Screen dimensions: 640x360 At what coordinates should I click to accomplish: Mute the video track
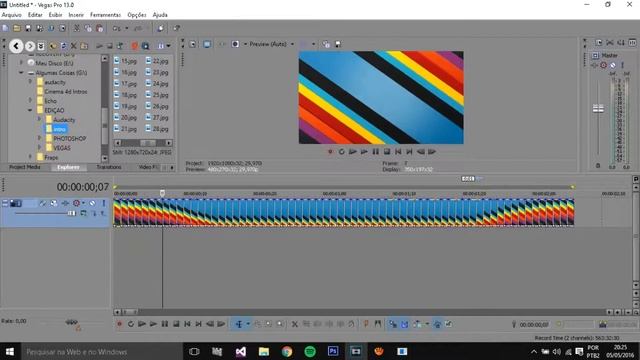pos(93,203)
